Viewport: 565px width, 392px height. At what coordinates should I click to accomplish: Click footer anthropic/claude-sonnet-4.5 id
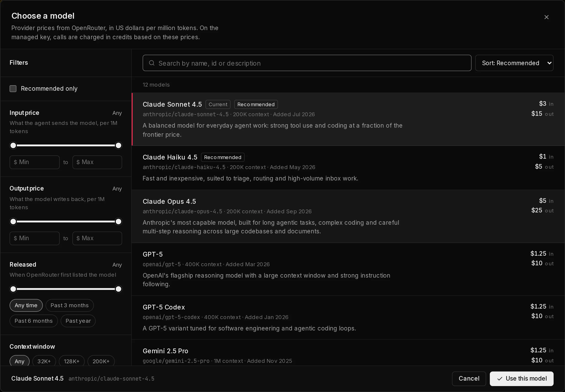click(111, 379)
